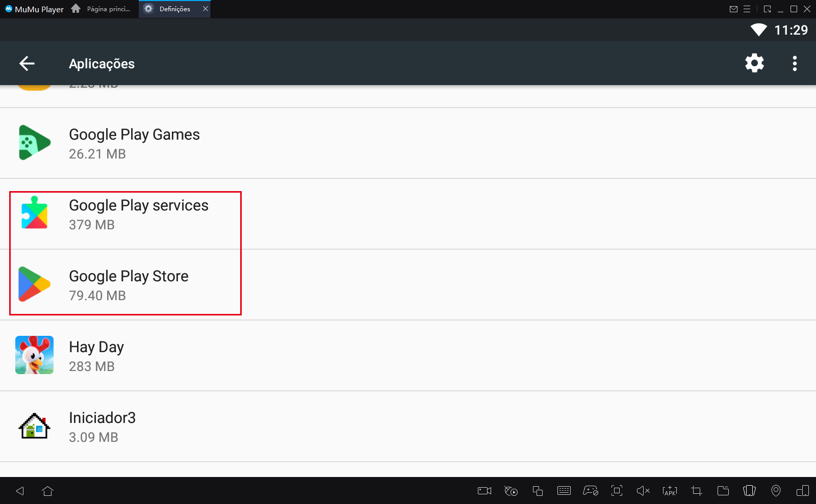Screen dimensions: 816x504
Task: Install an APK with the APK icon
Action: pyautogui.click(x=670, y=491)
